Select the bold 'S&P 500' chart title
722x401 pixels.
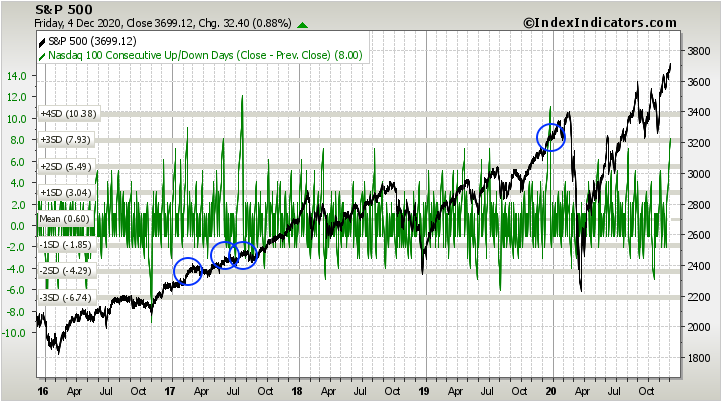coord(64,9)
